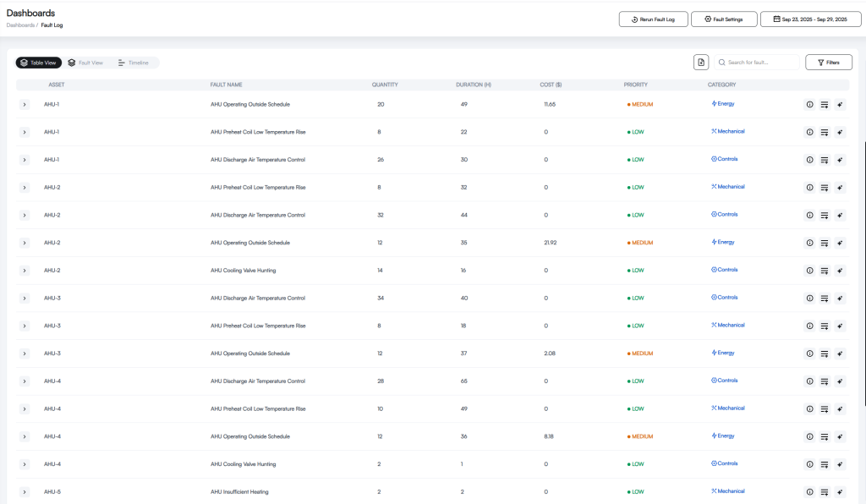Click list-details icon on AHU-4 Operating Outside Schedule row
Screen dimensions: 866x504
[824, 436]
